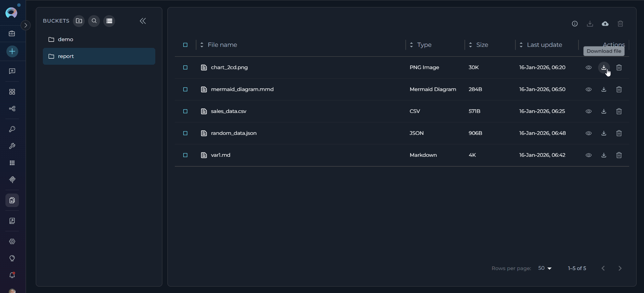Click the new bucket folder icon
The width and height of the screenshot is (644, 293).
pyautogui.click(x=79, y=21)
